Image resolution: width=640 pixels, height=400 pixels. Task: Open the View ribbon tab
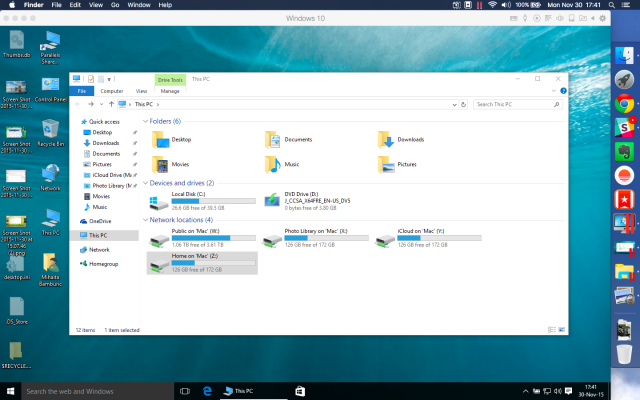(141, 91)
